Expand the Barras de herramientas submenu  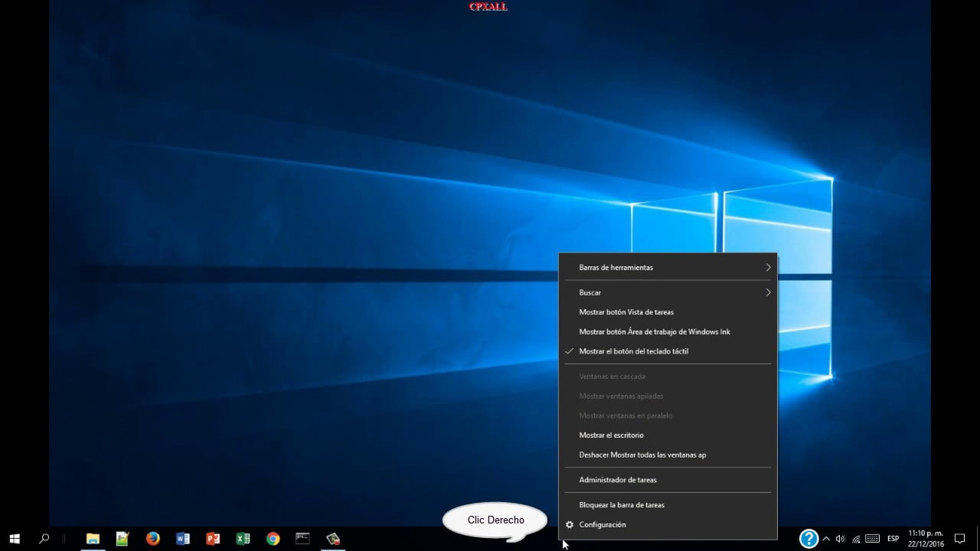pyautogui.click(x=668, y=267)
